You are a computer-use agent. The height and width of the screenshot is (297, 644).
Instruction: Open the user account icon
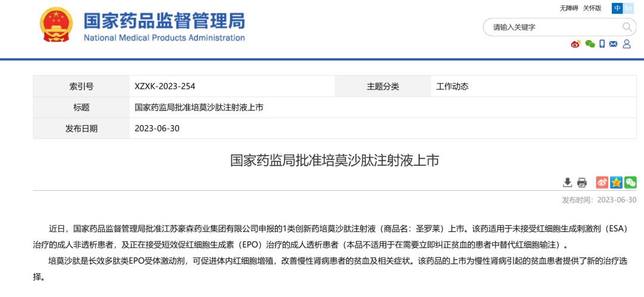click(627, 44)
